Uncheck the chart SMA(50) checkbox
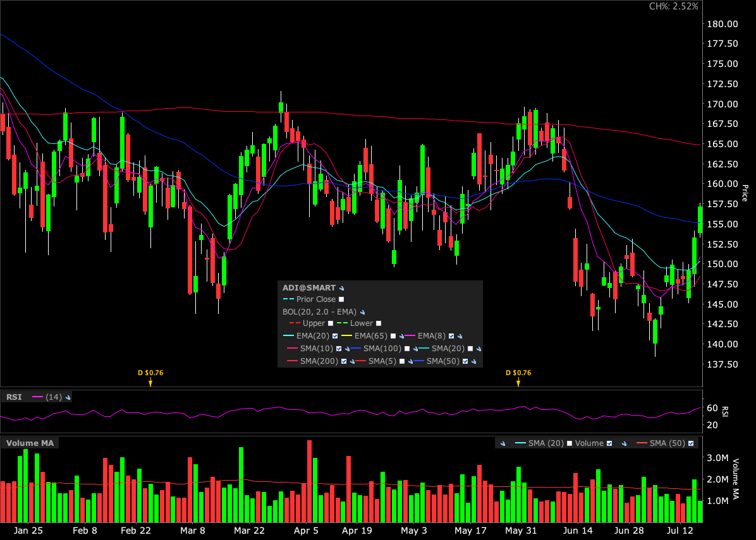 pos(465,361)
